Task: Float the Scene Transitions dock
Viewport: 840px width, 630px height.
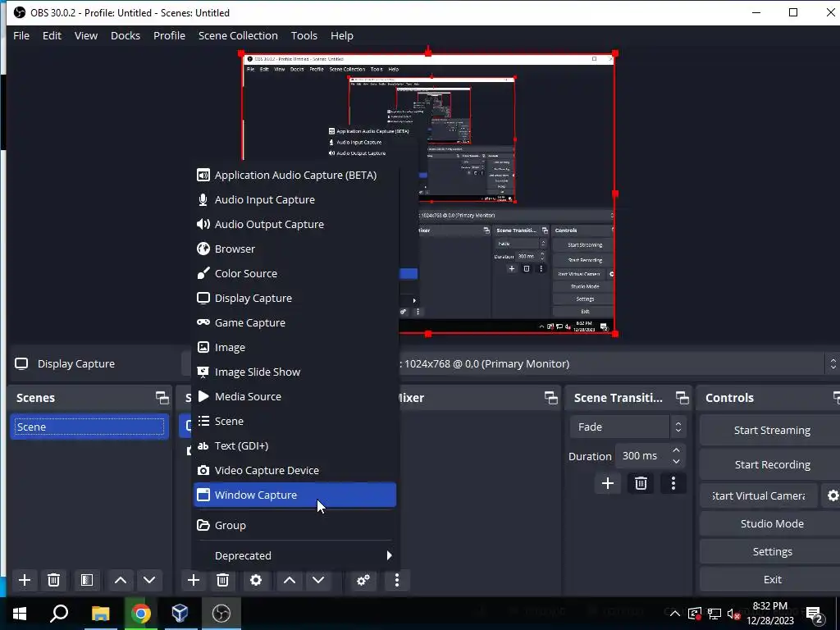Action: 682,398
